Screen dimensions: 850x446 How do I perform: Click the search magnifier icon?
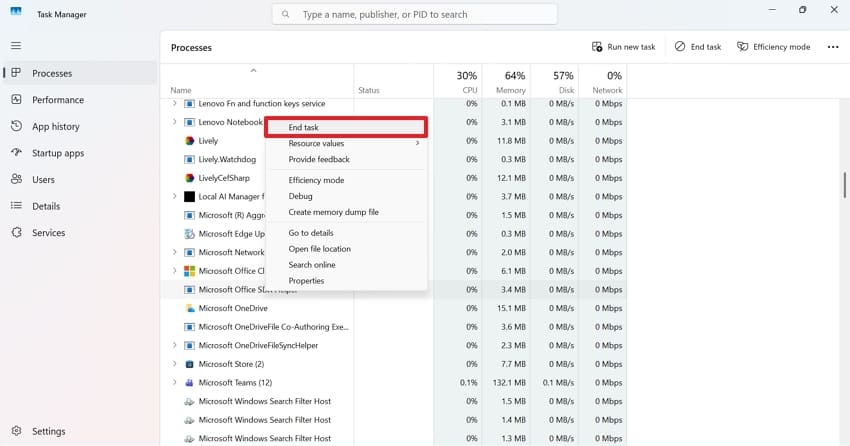pyautogui.click(x=285, y=14)
